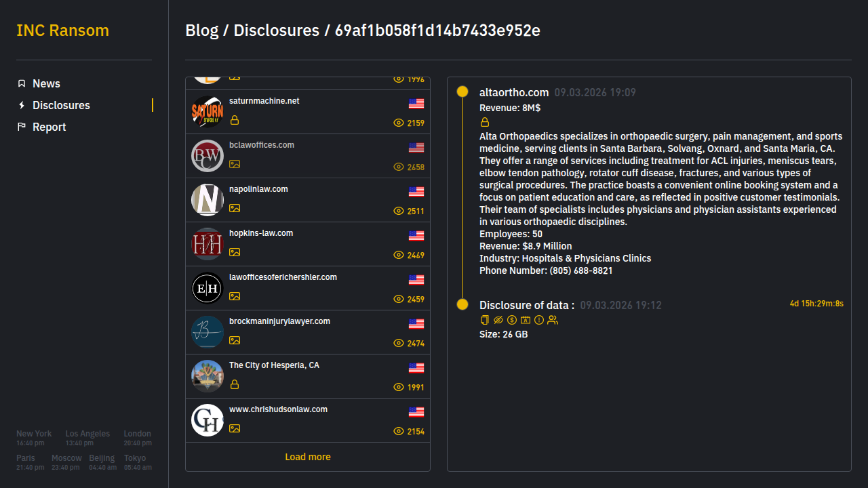
Task: Click the INC Ransom site title
Action: [62, 30]
